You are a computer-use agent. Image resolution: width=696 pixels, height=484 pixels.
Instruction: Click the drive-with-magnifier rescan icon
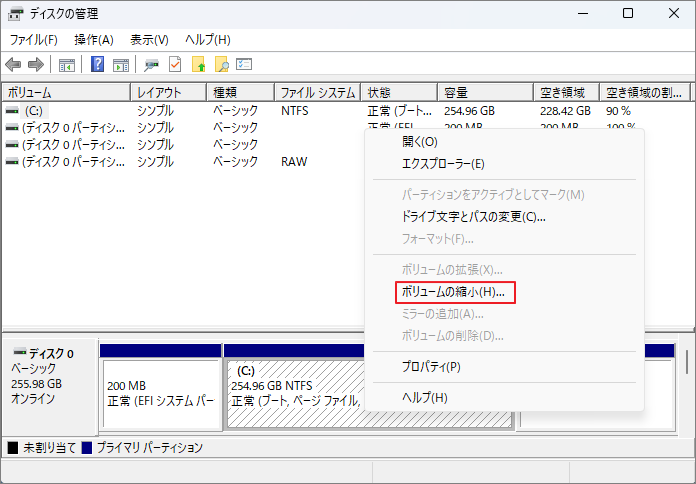pyautogui.click(x=151, y=65)
